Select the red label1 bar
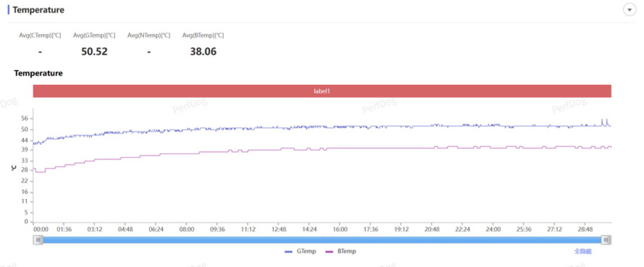The height and width of the screenshot is (267, 644). click(322, 91)
